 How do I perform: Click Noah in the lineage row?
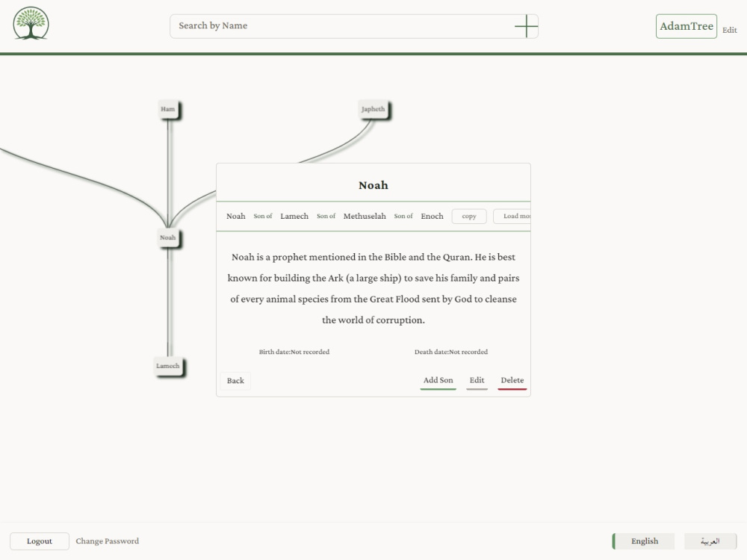pos(236,217)
